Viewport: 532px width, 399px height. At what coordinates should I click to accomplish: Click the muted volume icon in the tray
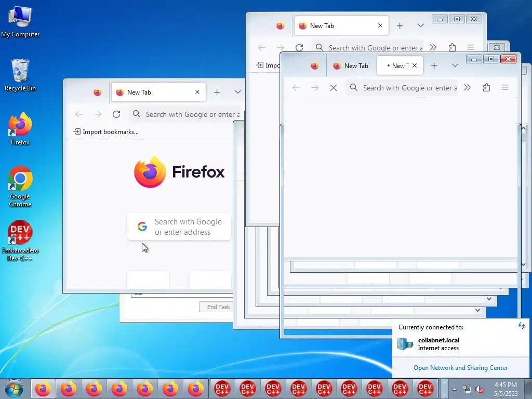click(x=480, y=389)
